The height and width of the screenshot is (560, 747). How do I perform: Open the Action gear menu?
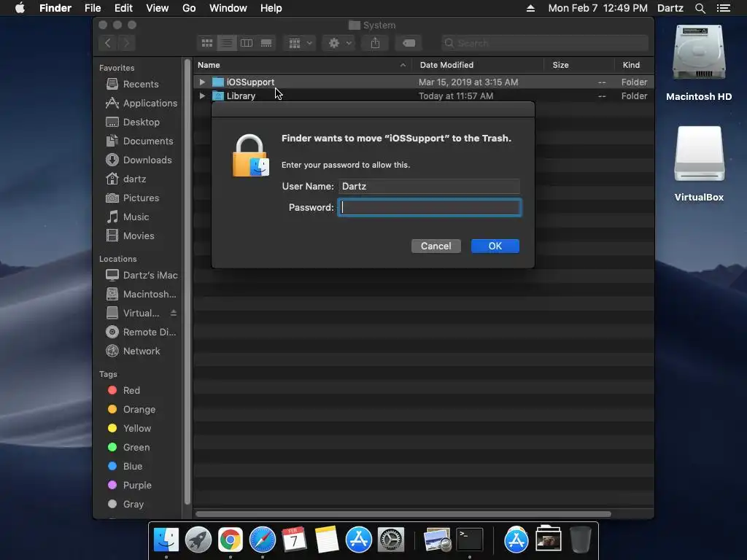339,43
